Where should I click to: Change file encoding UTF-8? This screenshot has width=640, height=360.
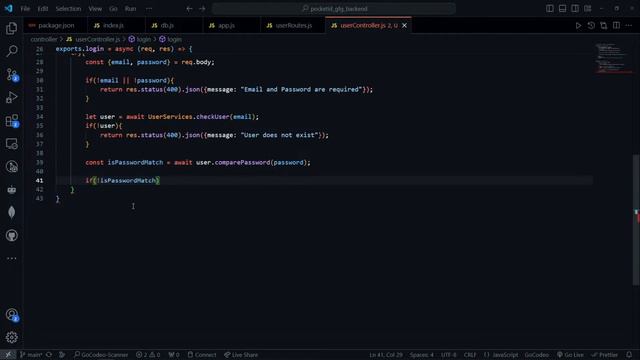click(x=448, y=355)
